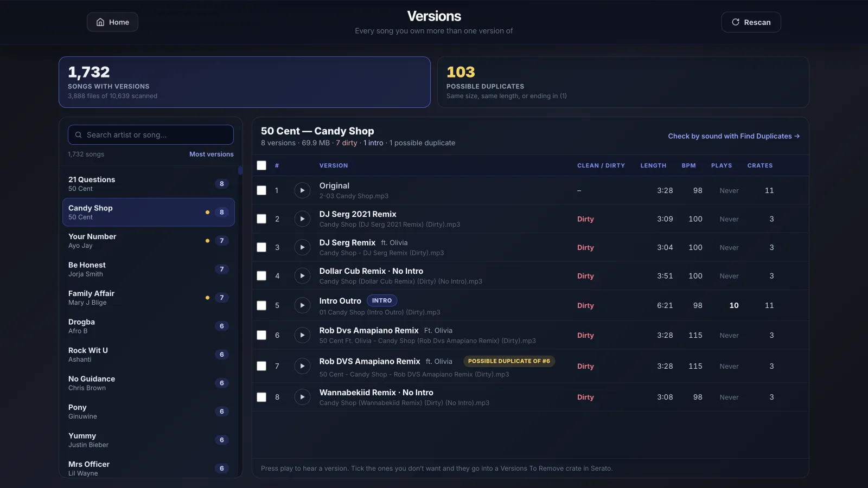Play the Wannabekiid Remix No Intro
The image size is (868, 488).
[302, 397]
